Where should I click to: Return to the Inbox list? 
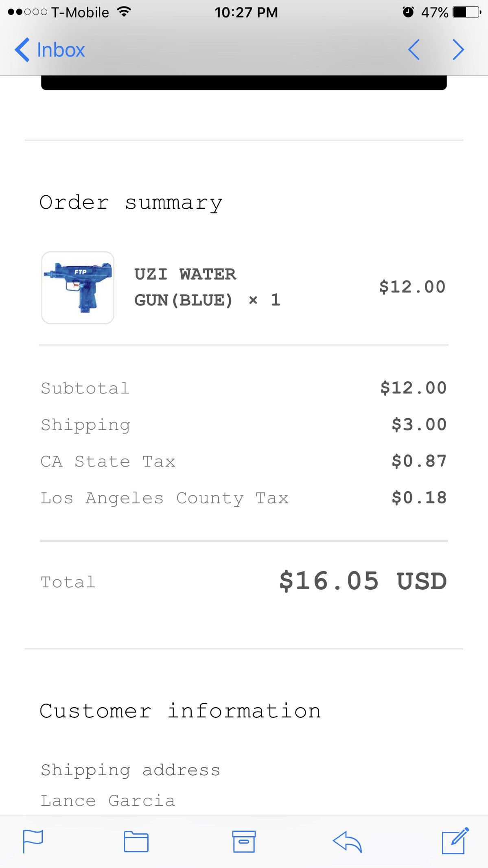pyautogui.click(x=61, y=50)
